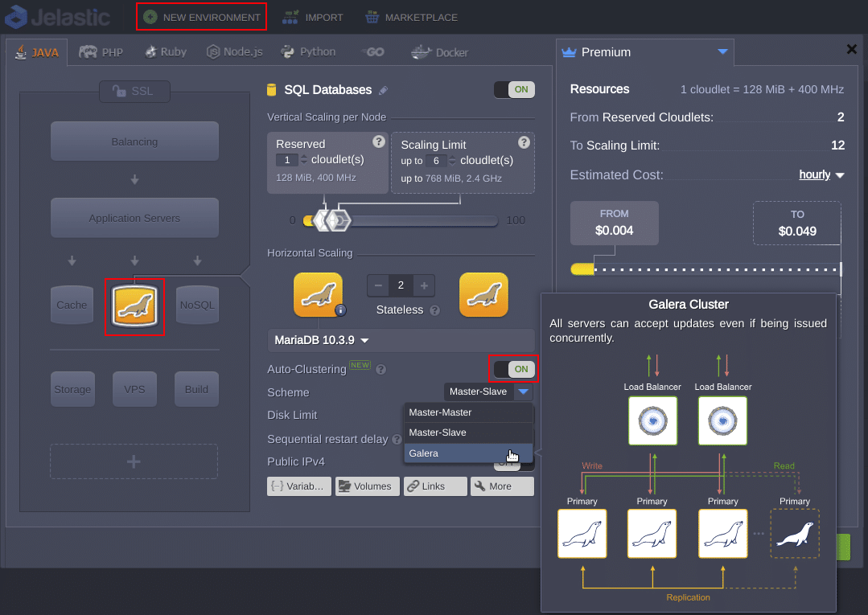Viewport: 868px width, 615px height.
Task: Click the yellow estimated cost bar
Action: pyautogui.click(x=582, y=269)
